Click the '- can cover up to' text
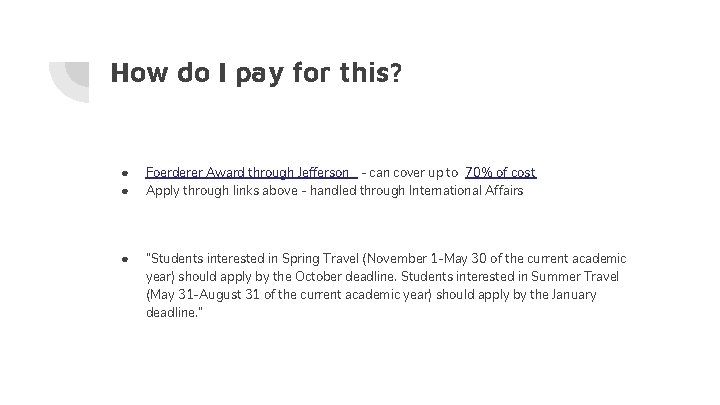The image size is (720, 405). 410,173
